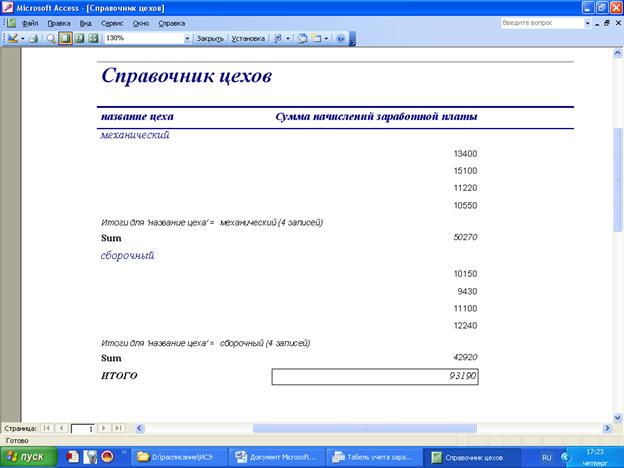Click the Database Window icon
This screenshot has width=624, height=468.
pos(302,39)
